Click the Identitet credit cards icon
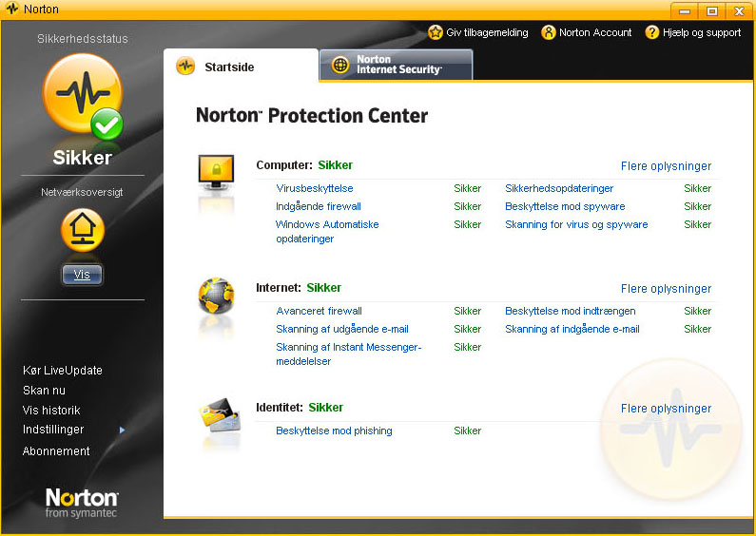The height and width of the screenshot is (536, 756). (219, 415)
